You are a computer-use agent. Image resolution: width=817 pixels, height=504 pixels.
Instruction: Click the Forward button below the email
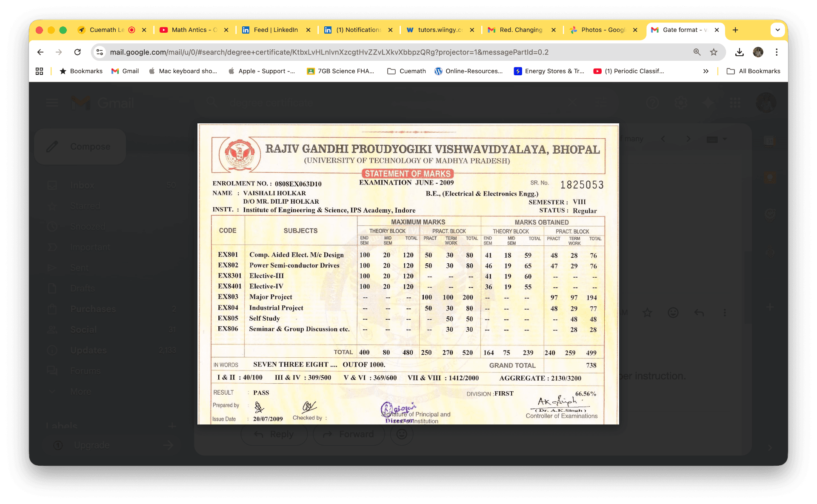pyautogui.click(x=349, y=434)
